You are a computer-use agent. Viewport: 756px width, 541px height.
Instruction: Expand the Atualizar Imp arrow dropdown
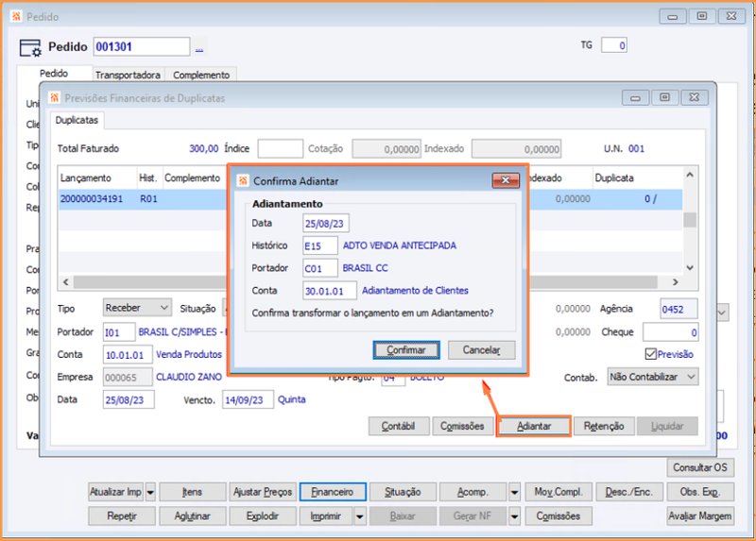point(150,492)
